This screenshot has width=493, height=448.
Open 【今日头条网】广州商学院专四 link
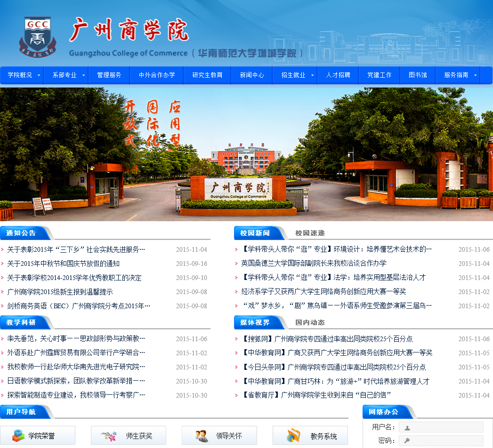pos(333,367)
